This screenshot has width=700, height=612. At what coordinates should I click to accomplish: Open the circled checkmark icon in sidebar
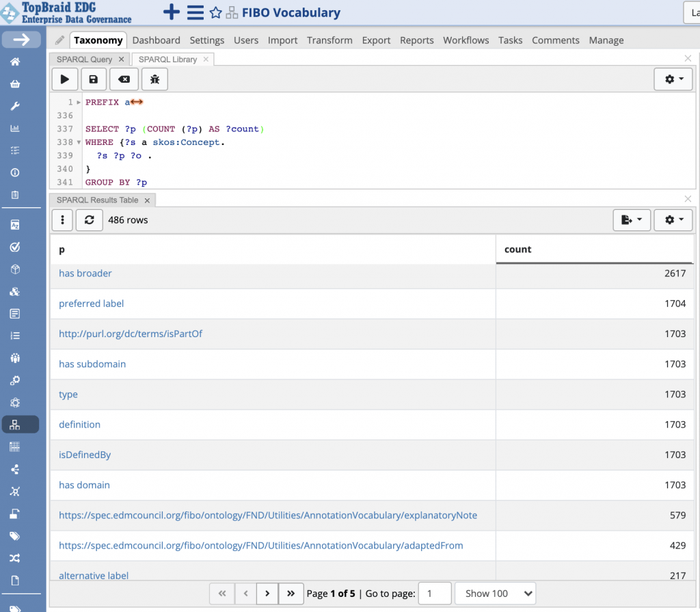point(15,247)
